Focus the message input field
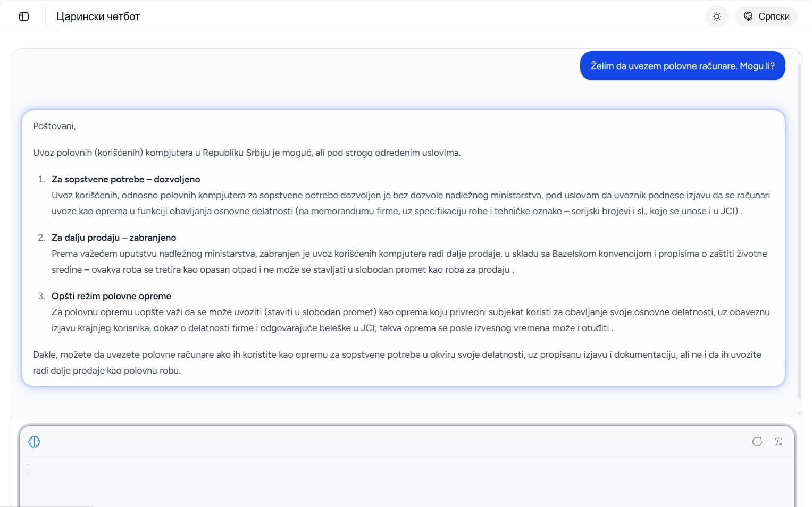The image size is (812, 507). [407, 481]
